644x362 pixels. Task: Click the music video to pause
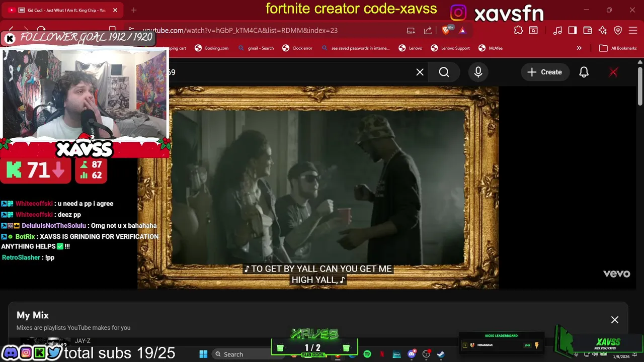(x=318, y=187)
